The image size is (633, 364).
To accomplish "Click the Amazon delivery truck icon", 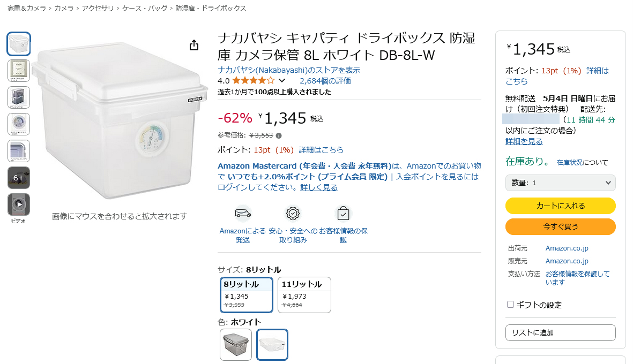I will [x=243, y=214].
